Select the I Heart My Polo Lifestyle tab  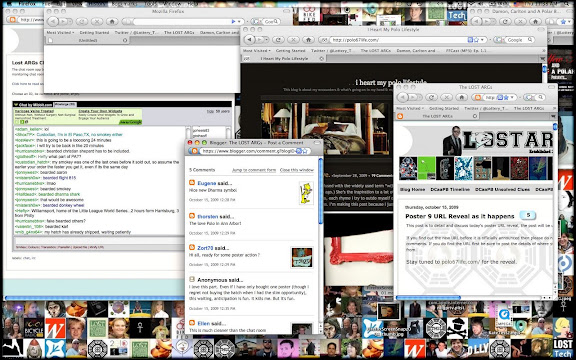coord(284,58)
